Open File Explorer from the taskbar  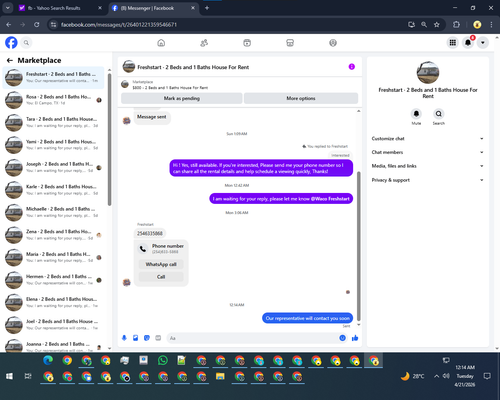coord(220,376)
